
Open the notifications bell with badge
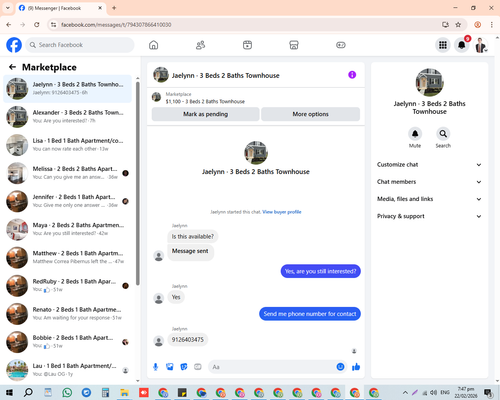(x=462, y=45)
